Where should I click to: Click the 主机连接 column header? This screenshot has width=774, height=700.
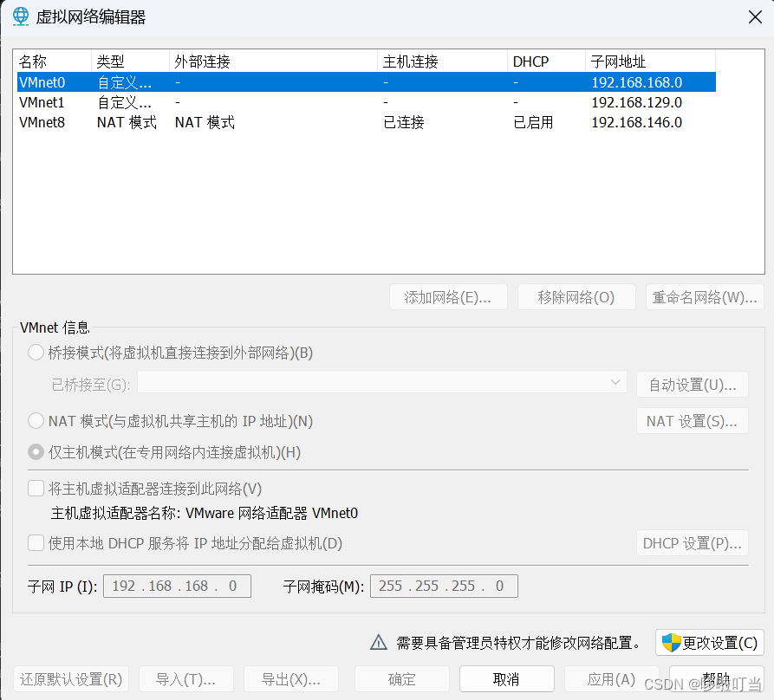(443, 62)
